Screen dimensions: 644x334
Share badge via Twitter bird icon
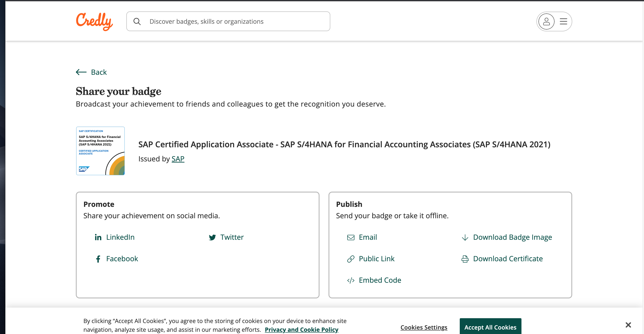click(212, 237)
